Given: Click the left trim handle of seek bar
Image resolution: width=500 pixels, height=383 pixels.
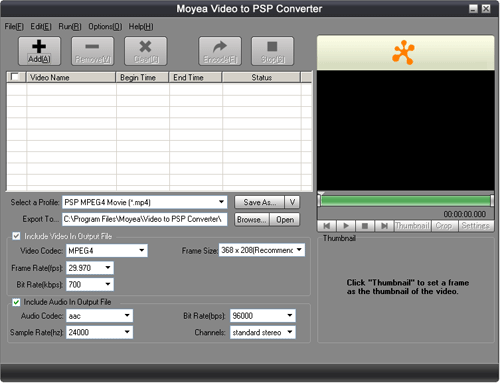Looking at the screenshot, I should point(319,200).
